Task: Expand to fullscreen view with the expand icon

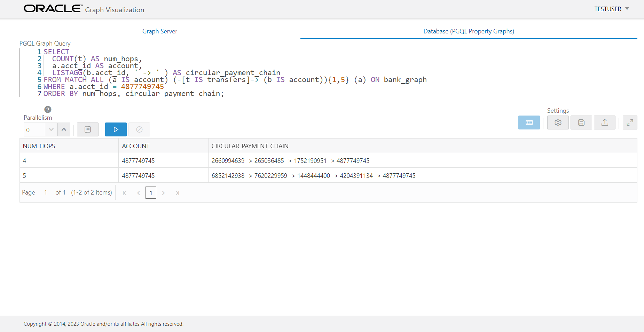Action: click(630, 122)
